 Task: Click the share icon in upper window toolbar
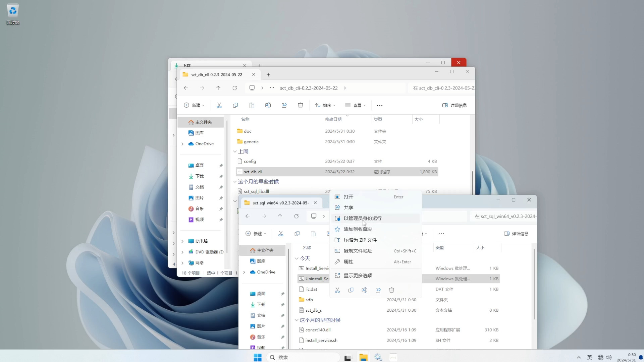pyautogui.click(x=284, y=105)
